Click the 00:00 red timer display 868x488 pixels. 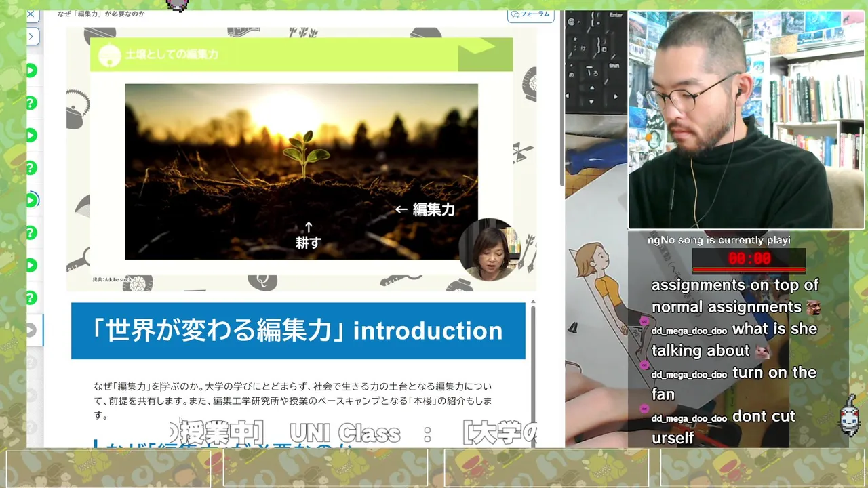tap(749, 259)
